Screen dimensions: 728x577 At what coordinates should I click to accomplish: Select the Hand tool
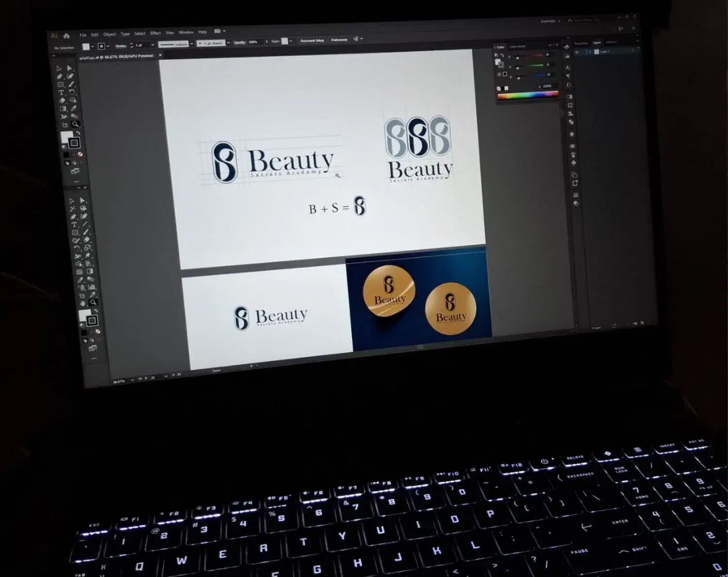click(x=82, y=303)
